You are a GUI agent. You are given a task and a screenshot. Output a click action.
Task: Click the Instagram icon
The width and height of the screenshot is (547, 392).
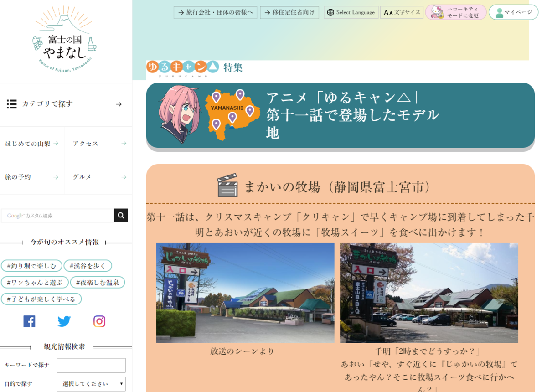click(99, 321)
